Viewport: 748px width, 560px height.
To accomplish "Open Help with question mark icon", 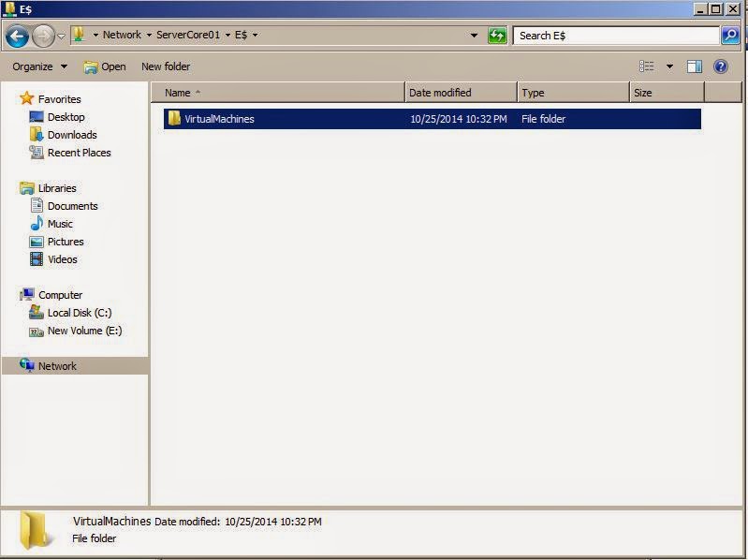I will (720, 66).
